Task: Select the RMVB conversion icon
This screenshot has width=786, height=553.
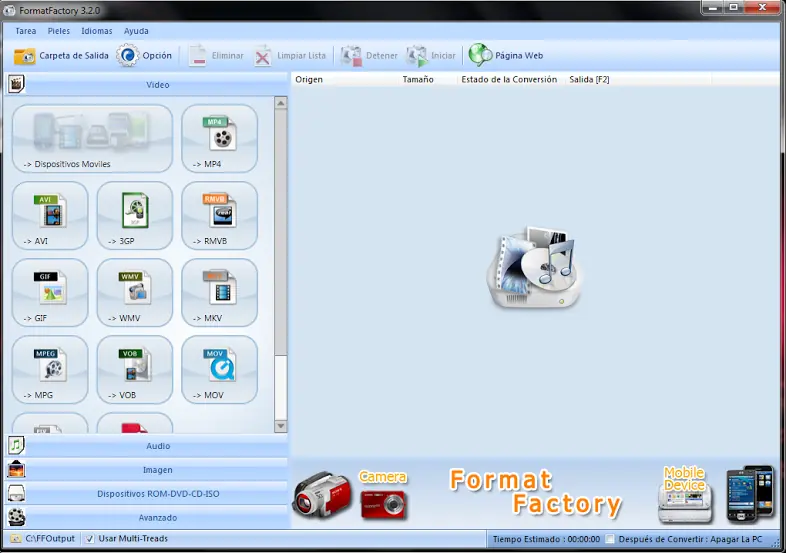Action: (x=220, y=216)
